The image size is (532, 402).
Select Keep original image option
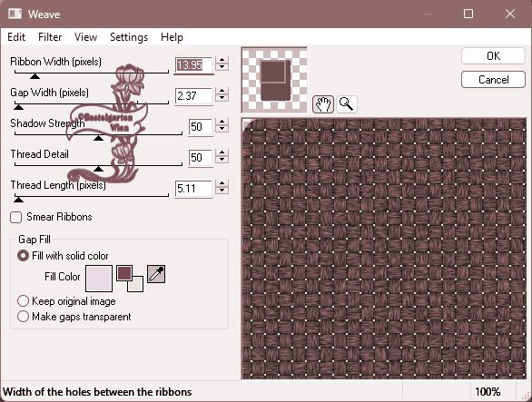tap(23, 301)
